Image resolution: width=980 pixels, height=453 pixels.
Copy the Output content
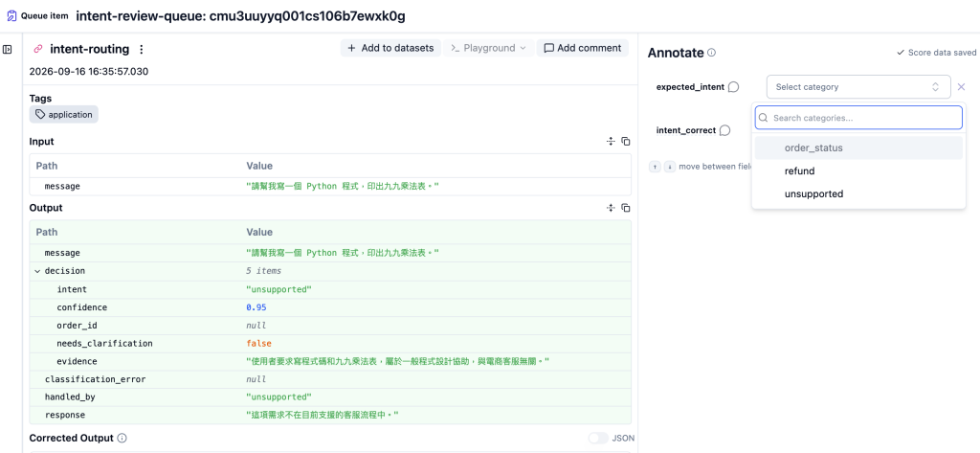pos(626,208)
